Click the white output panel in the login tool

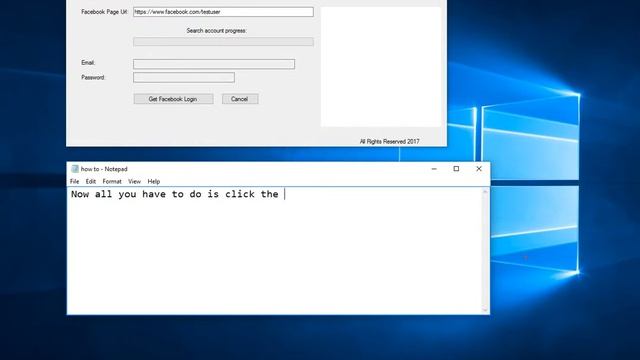381,67
